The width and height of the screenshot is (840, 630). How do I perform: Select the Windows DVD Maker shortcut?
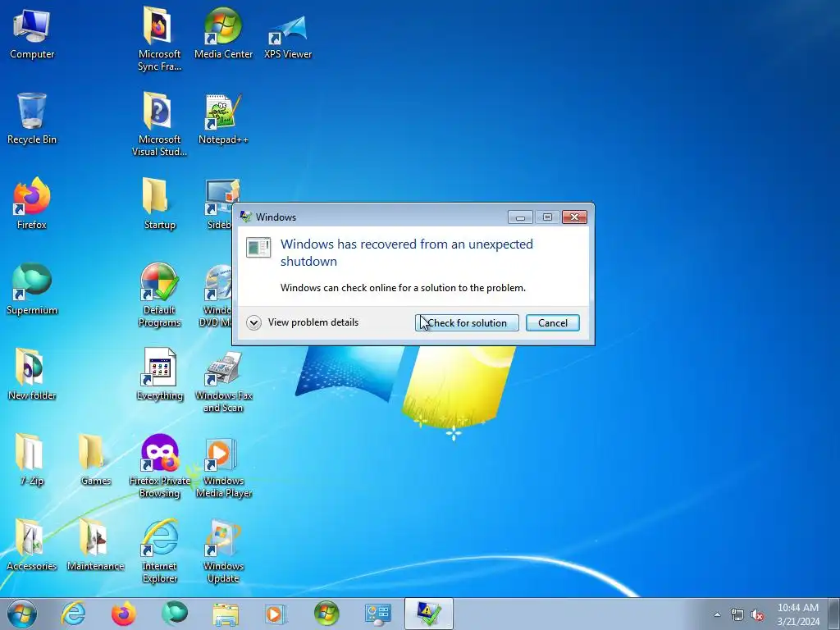tap(216, 294)
